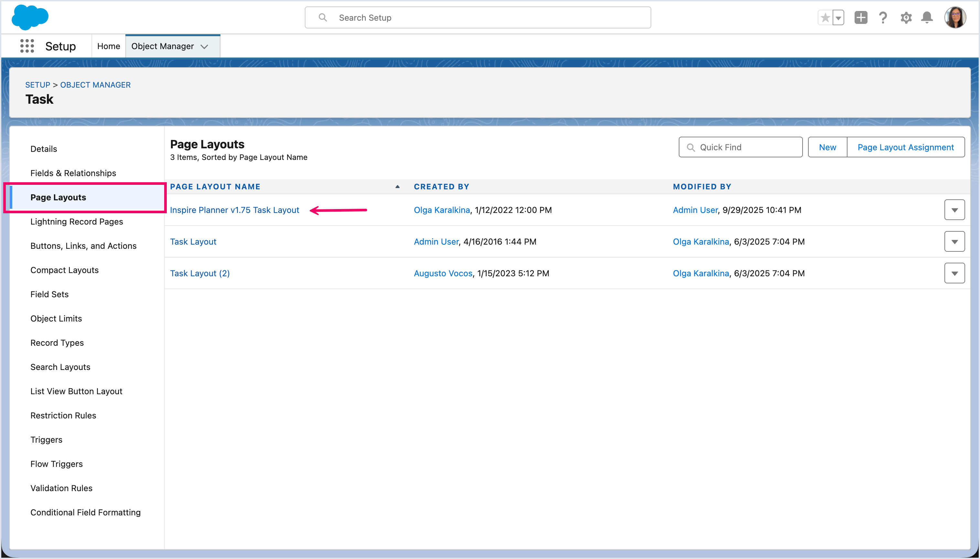Viewport: 980px width, 559px height.
Task: Click the New page layout button
Action: 827,147
